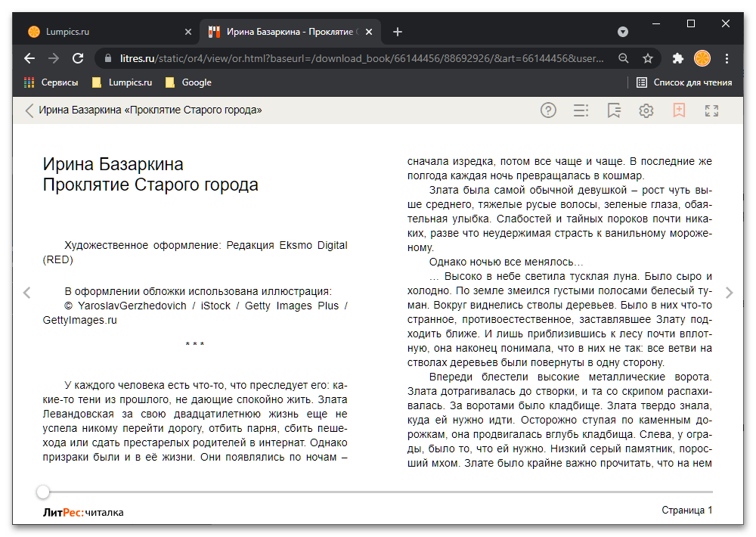
Task: Go back using the arrow beside book title
Action: click(29, 110)
